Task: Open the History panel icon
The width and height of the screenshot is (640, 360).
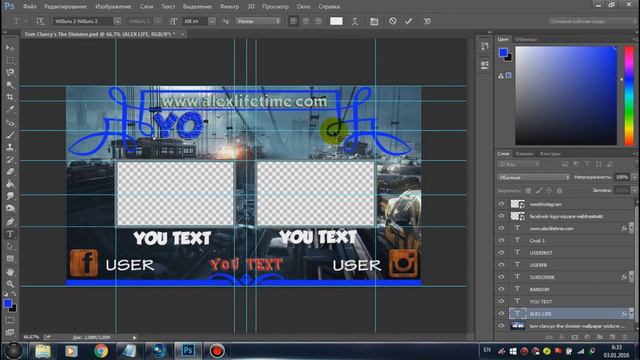Action: (484, 47)
